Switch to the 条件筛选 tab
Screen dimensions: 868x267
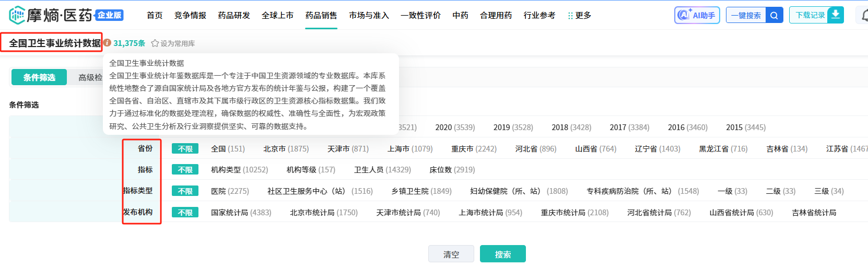pyautogui.click(x=39, y=77)
